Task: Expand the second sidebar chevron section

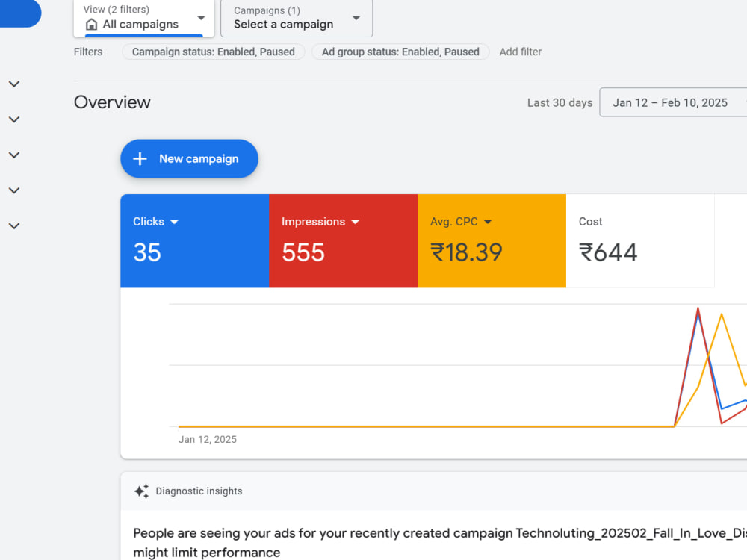Action: (14, 119)
